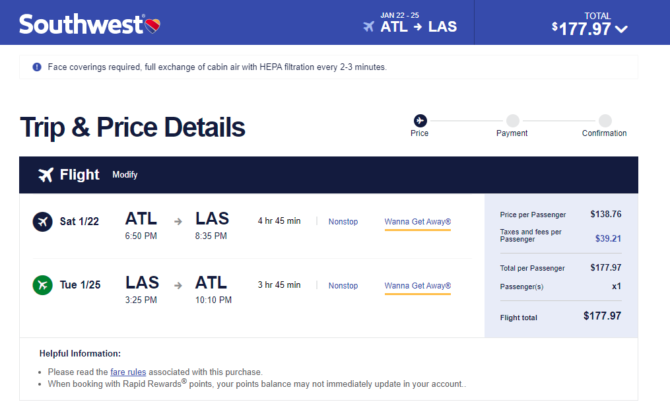The image size is (670, 408).
Task: Open Nonstop details for LAS to ATL flight
Action: click(343, 285)
